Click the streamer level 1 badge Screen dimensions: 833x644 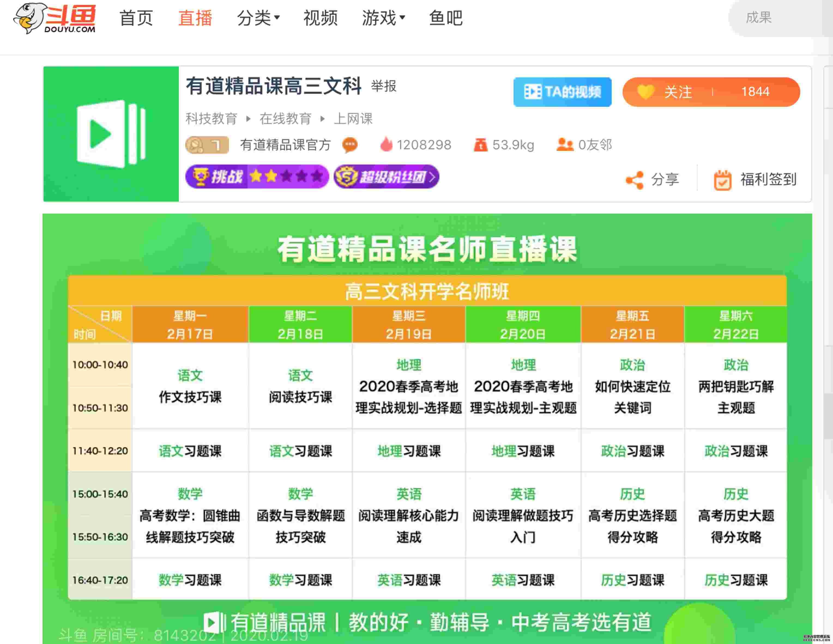pyautogui.click(x=207, y=145)
